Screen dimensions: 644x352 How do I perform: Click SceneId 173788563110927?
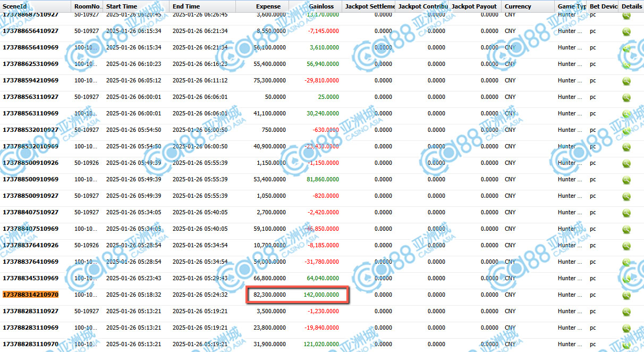[31, 97]
